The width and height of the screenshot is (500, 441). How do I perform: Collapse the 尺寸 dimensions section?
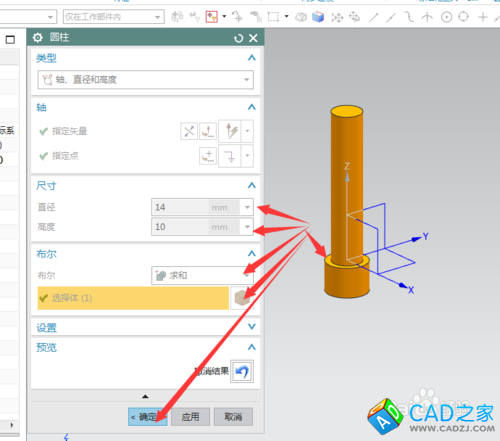[x=252, y=185]
